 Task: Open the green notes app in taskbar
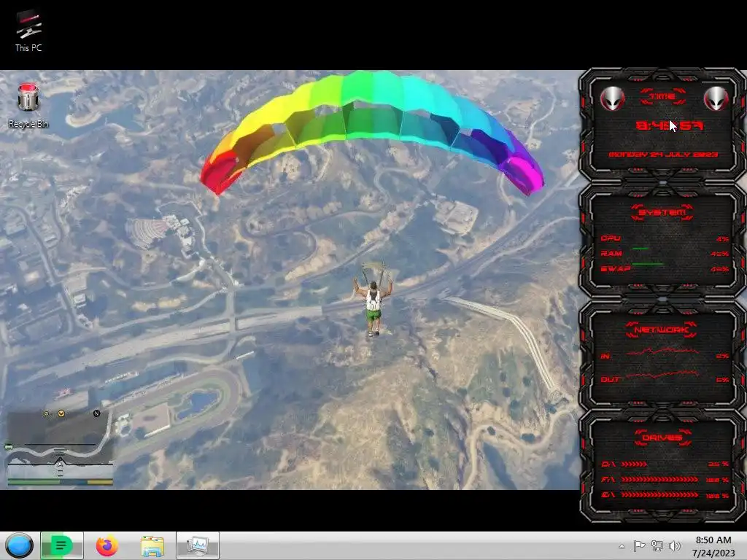[x=61, y=545]
